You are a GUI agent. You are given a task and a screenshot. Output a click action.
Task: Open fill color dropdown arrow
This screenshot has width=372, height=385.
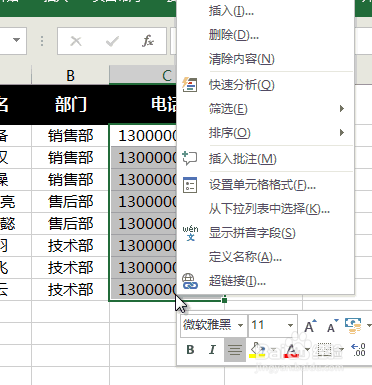tap(274, 350)
